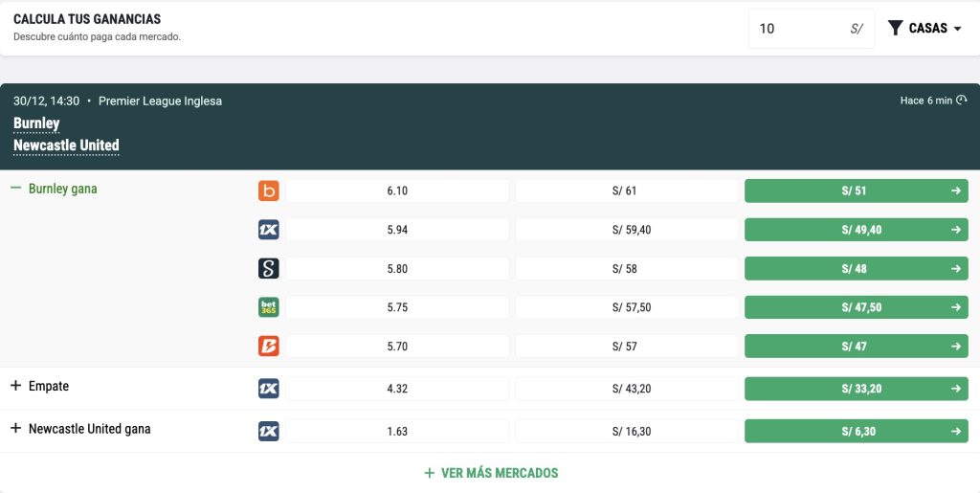Click the black S bookmaker logo
Viewport: 980px width, 493px height.
click(269, 269)
